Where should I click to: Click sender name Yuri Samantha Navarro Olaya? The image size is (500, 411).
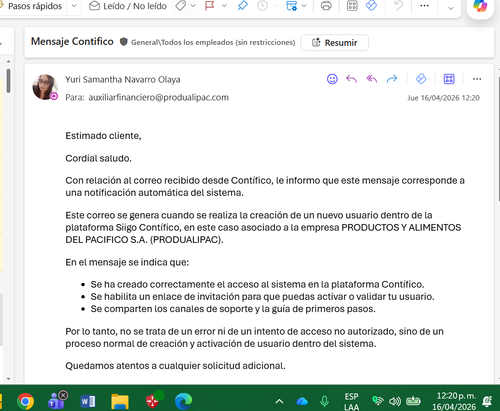(123, 79)
